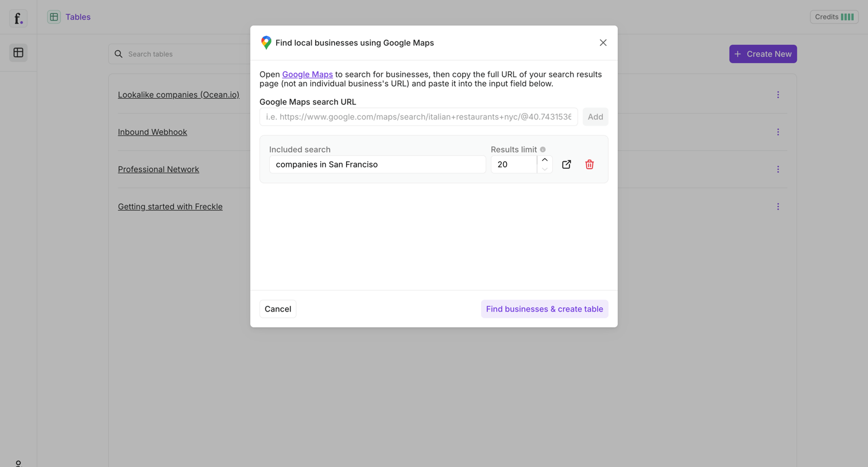Open the Professional Network table
This screenshot has height=467, width=868.
[158, 169]
